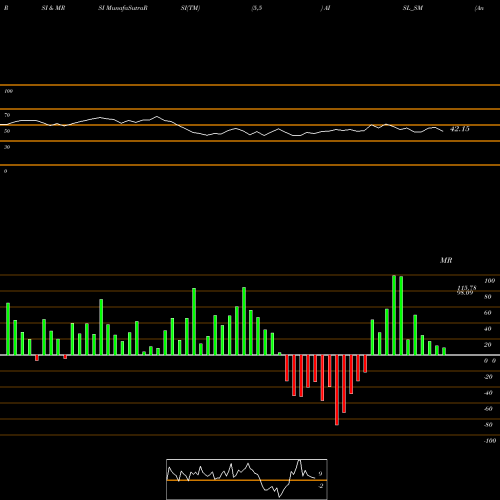Click the 70 level label on RSI axis

click(x=7, y=115)
